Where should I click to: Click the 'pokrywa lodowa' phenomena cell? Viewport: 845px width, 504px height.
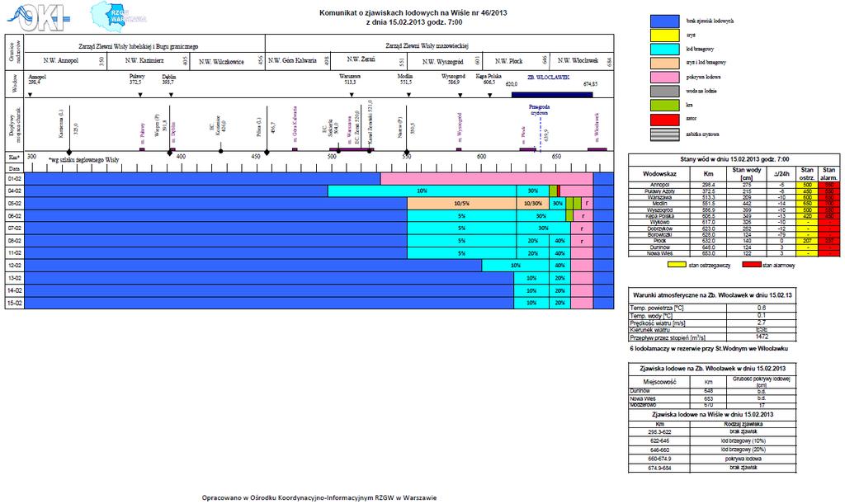click(744, 459)
